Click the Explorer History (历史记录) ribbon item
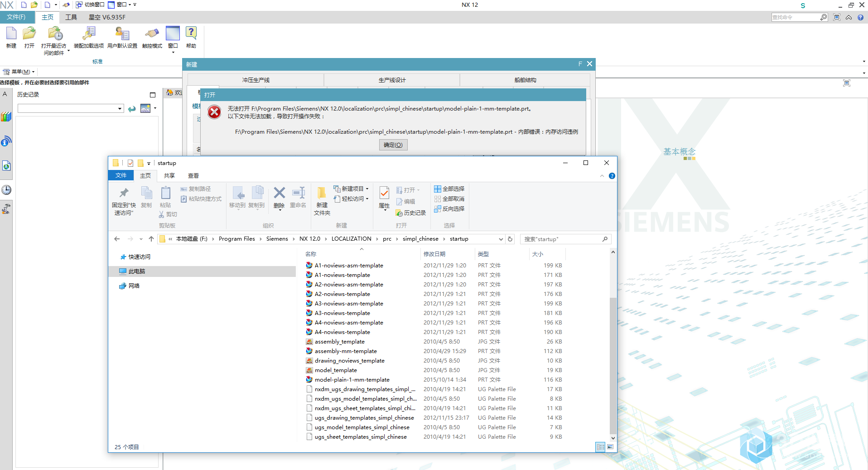Viewport: 868px width, 470px height. point(411,213)
